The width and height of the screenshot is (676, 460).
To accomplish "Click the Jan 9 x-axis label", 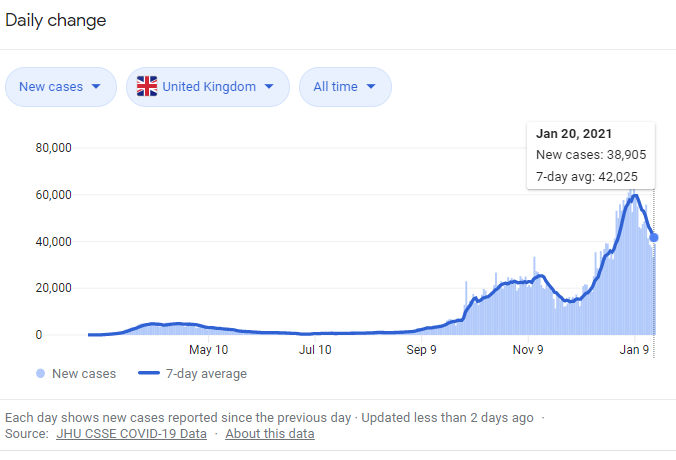I will pyautogui.click(x=635, y=350).
